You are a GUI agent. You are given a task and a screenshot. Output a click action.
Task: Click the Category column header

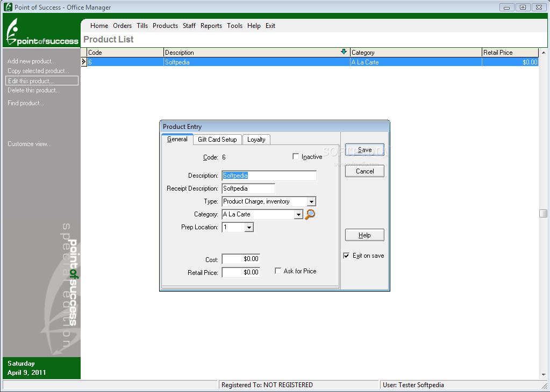(x=416, y=53)
